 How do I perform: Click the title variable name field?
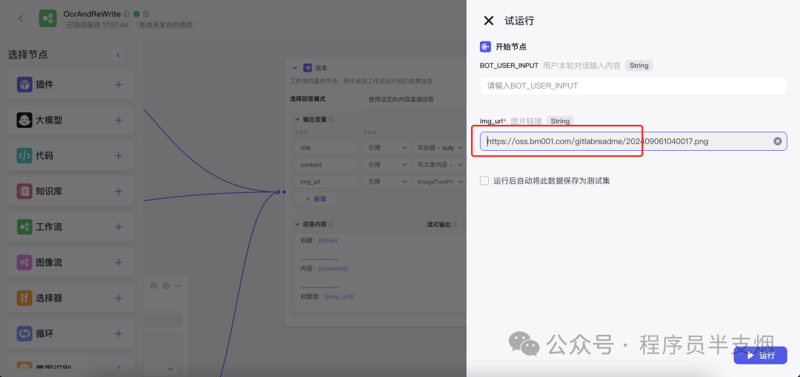pos(326,147)
